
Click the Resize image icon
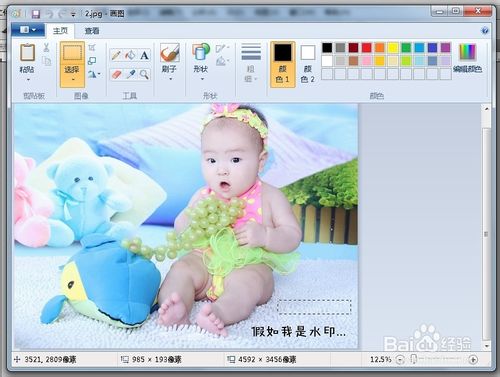(x=92, y=61)
